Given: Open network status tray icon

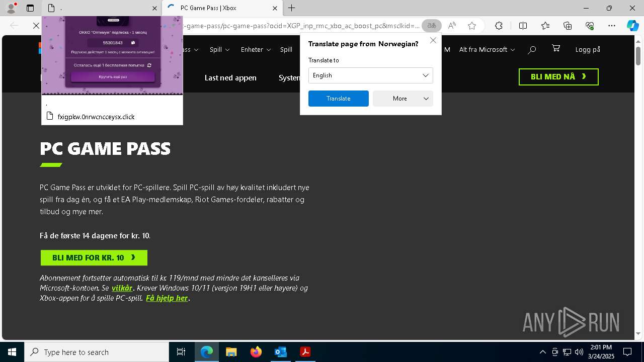Looking at the screenshot, I should pyautogui.click(x=567, y=352).
